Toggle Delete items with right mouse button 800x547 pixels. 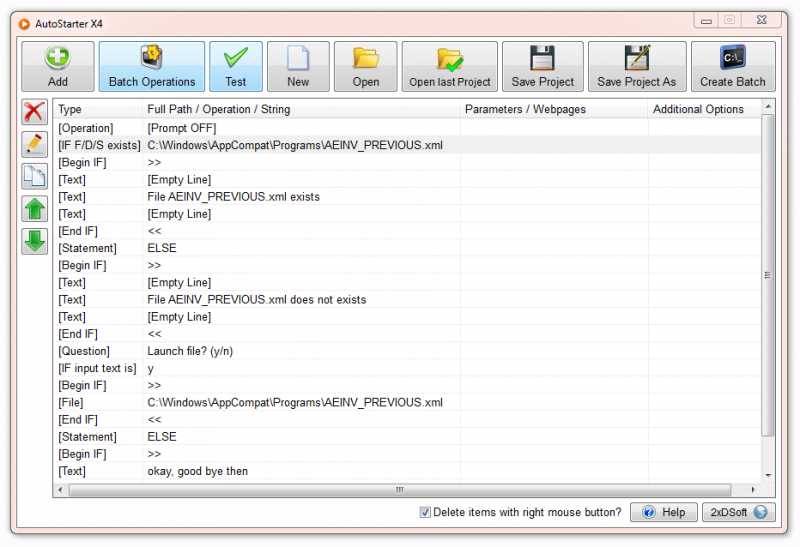[425, 512]
